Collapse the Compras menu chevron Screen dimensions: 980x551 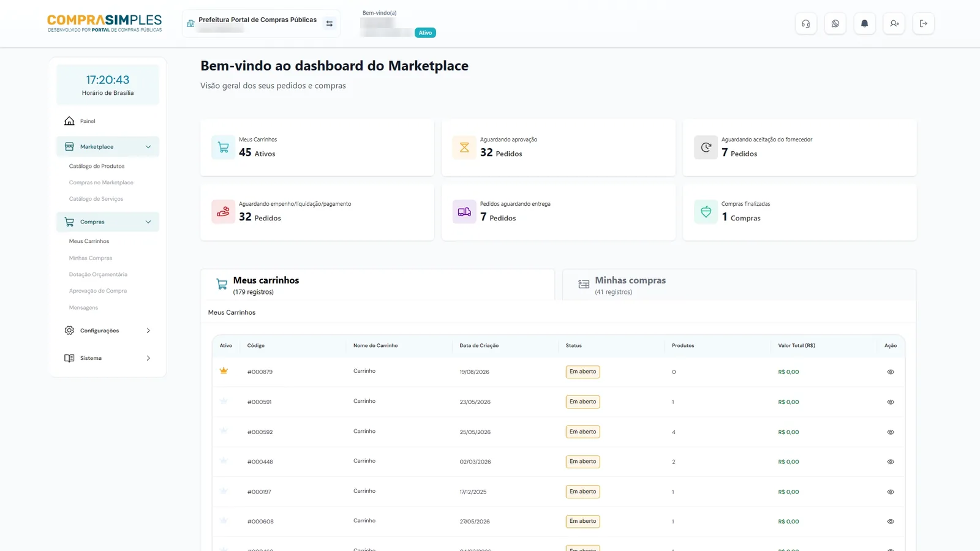click(148, 222)
